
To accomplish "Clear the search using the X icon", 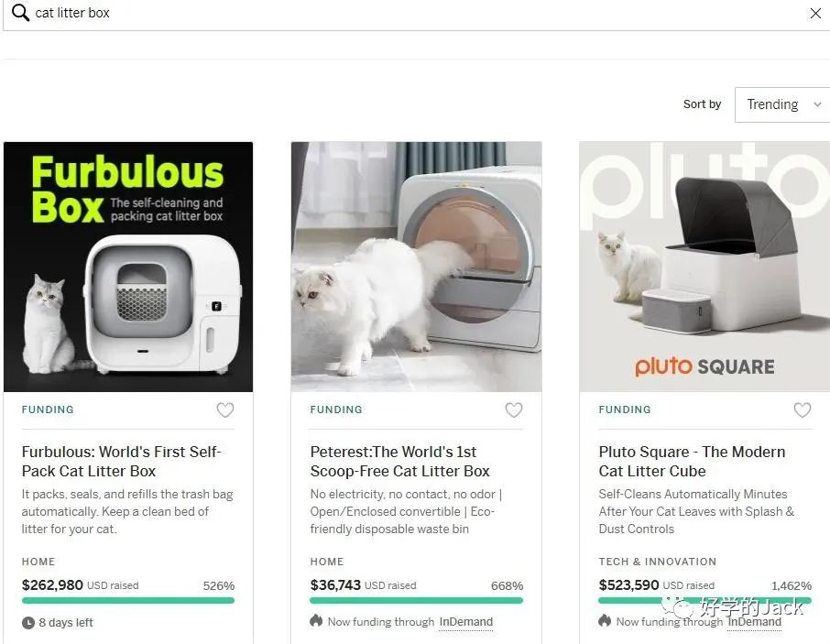I will (x=814, y=13).
